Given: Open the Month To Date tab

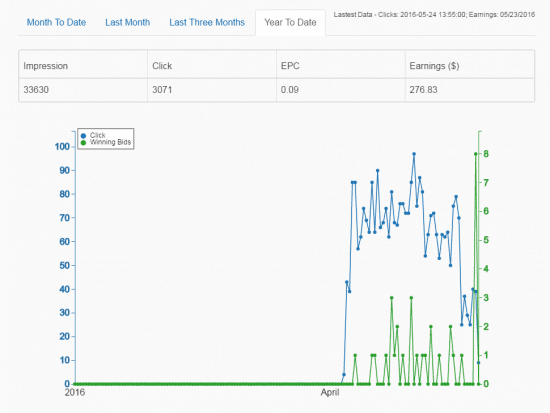Looking at the screenshot, I should tap(56, 22).
